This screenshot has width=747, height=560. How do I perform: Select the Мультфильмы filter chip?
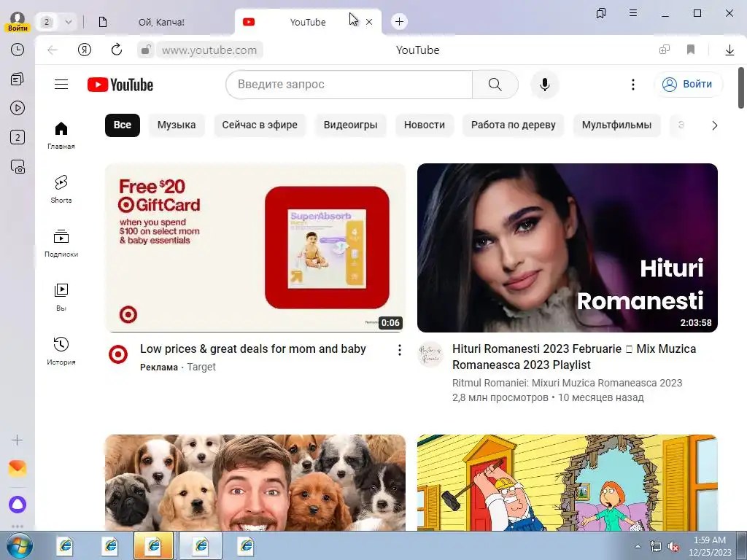pyautogui.click(x=616, y=125)
